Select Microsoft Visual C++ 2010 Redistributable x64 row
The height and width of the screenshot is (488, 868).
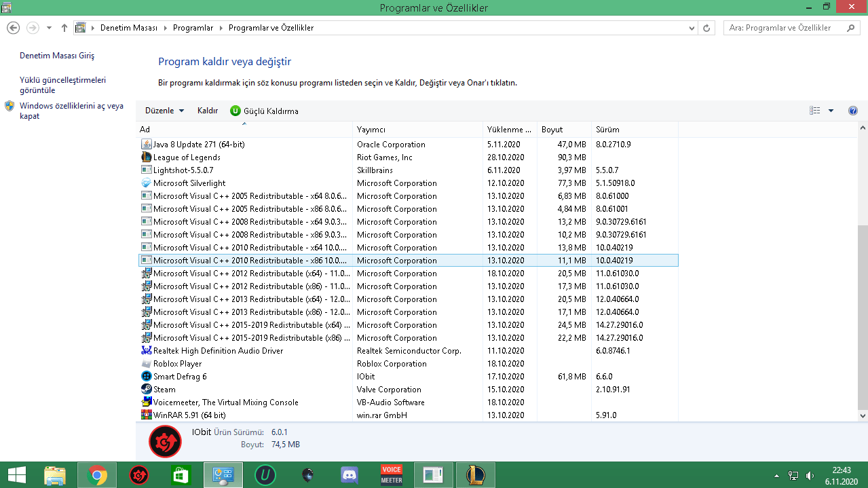pos(408,247)
